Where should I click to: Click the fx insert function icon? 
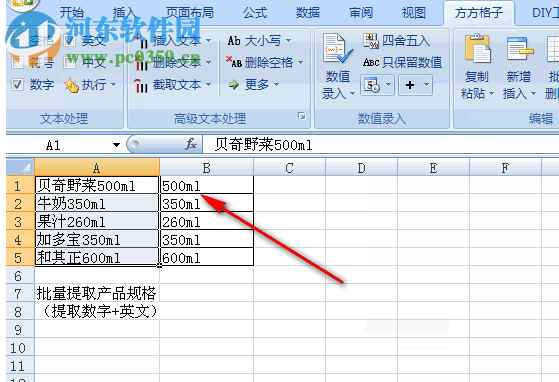[x=191, y=144]
